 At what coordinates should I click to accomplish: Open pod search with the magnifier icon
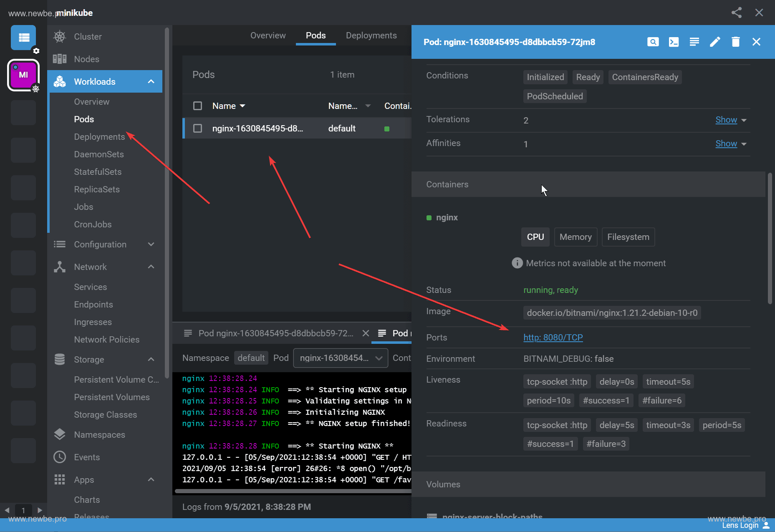pos(653,42)
